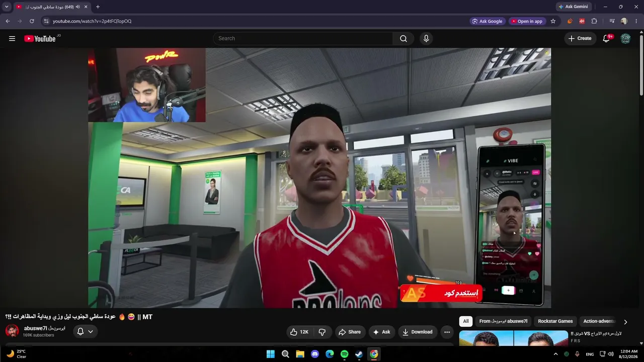644x362 pixels.
Task: Open YouTube notifications bell
Action: pos(606,39)
